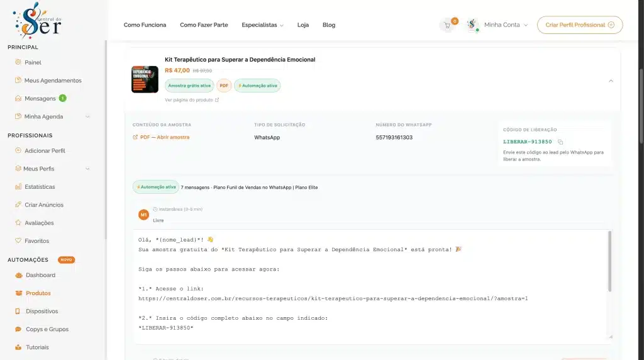Click the WhatsApp request type value
644x360 pixels.
pyautogui.click(x=267, y=137)
